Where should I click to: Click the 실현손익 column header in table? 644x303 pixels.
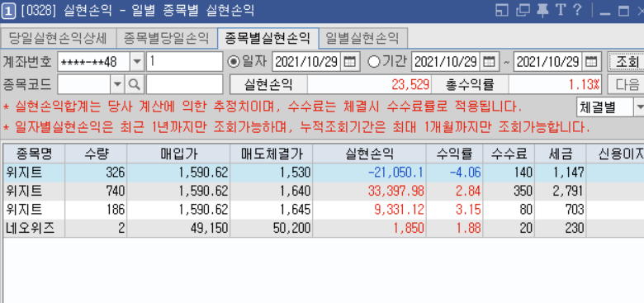[x=369, y=154]
